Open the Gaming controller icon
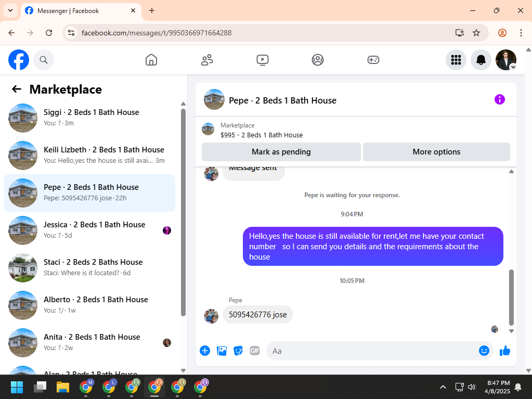This screenshot has width=532, height=399. [373, 60]
